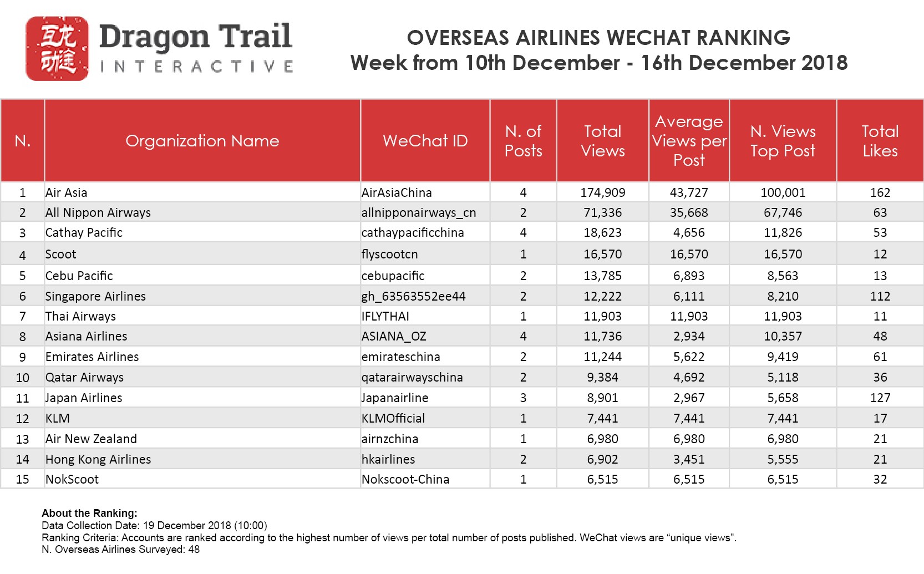The image size is (924, 574).
Task: Select the Singapore Airlines WeChat ID cell
Action: tap(413, 296)
